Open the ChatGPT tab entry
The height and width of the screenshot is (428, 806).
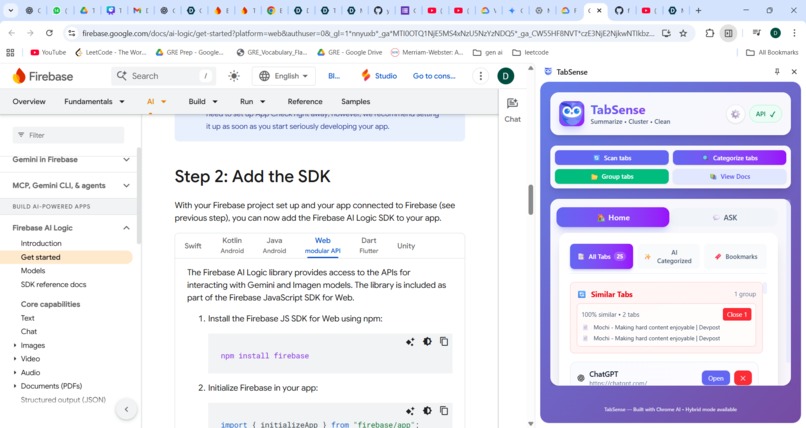coord(716,378)
